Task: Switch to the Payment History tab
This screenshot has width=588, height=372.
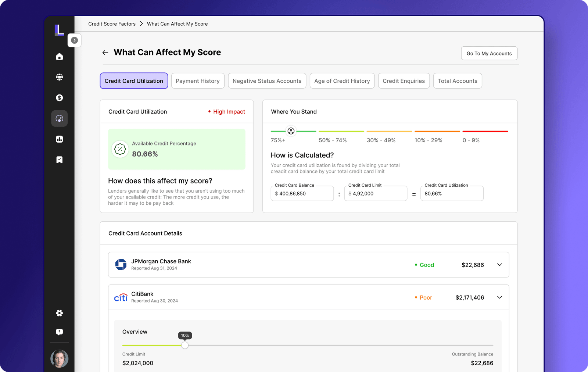Action: click(x=197, y=81)
